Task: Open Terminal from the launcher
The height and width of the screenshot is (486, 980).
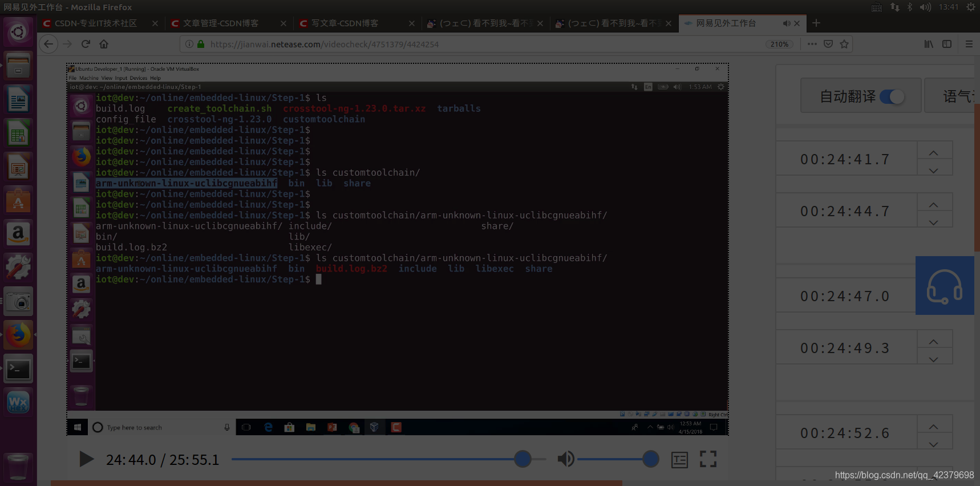Action: point(18,368)
